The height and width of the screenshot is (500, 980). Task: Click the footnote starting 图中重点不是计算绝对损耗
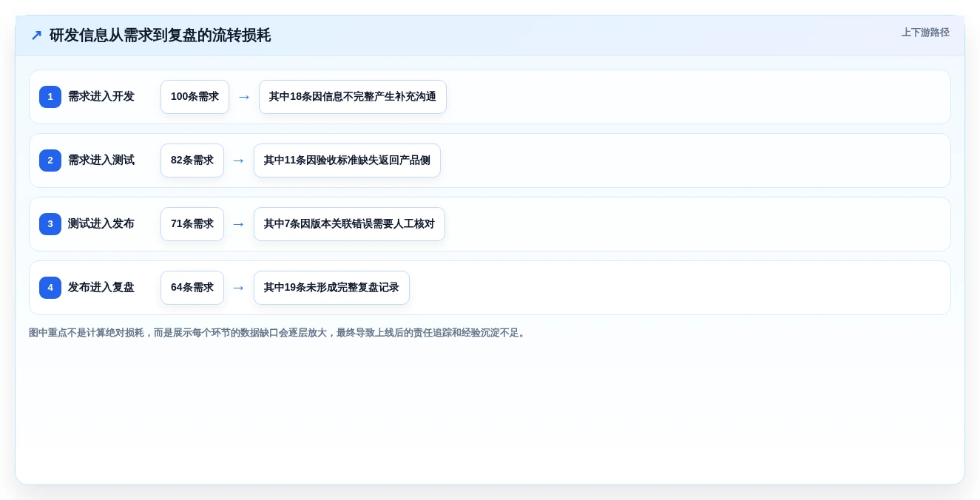(x=278, y=333)
